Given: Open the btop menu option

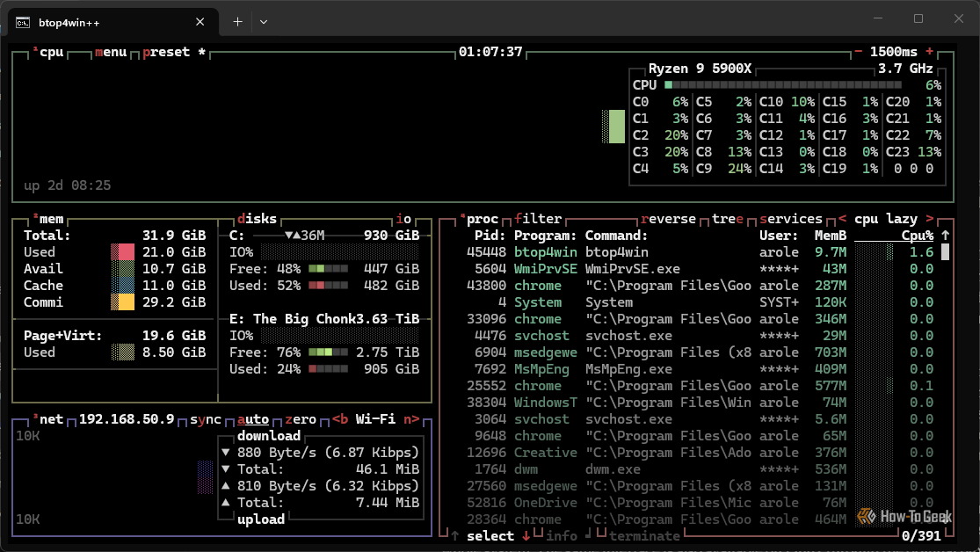Looking at the screenshot, I should click(x=111, y=52).
